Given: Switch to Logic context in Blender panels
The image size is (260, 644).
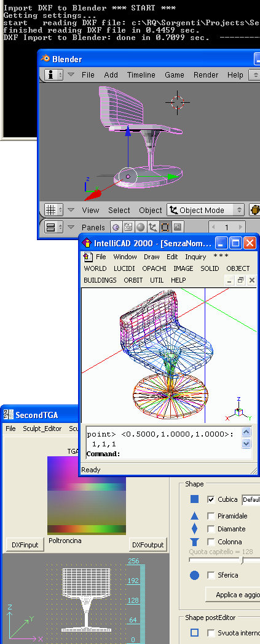Looking at the screenshot, I should click(x=116, y=227).
